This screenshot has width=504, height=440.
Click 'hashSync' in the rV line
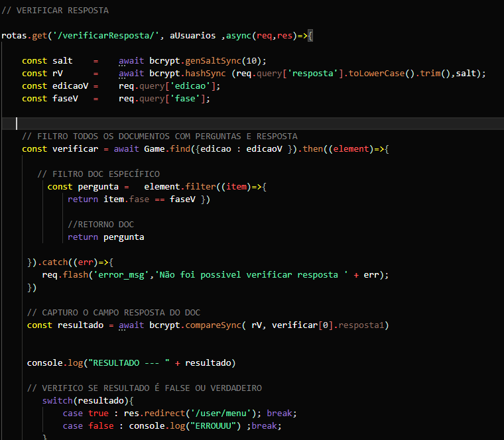(206, 74)
